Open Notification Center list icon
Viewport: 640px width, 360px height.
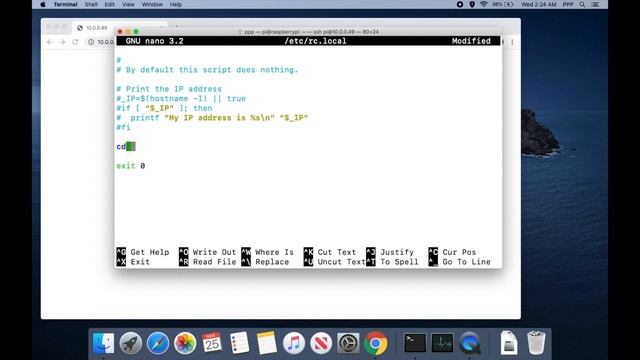[x=596, y=4]
